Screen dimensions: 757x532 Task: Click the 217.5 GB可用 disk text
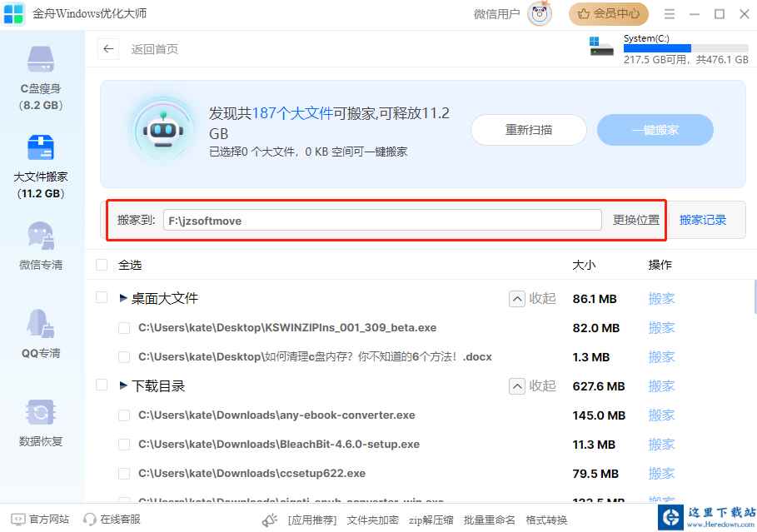coord(655,60)
